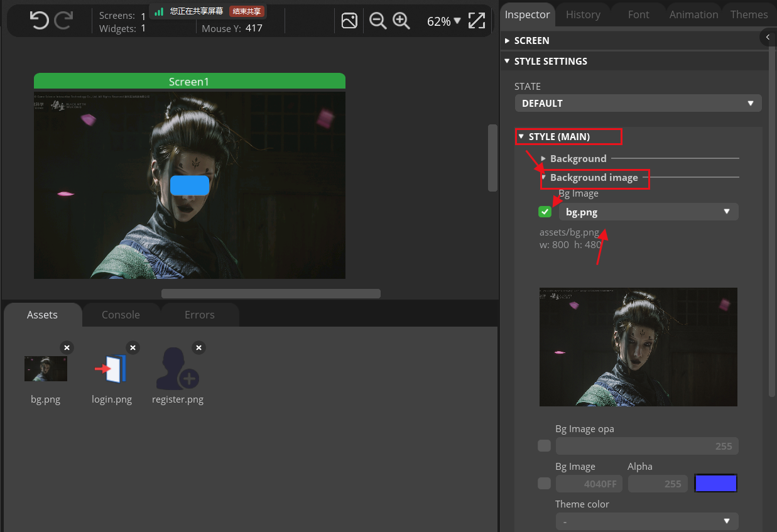Switch to the Console tab
The width and height of the screenshot is (777, 532).
click(x=121, y=315)
